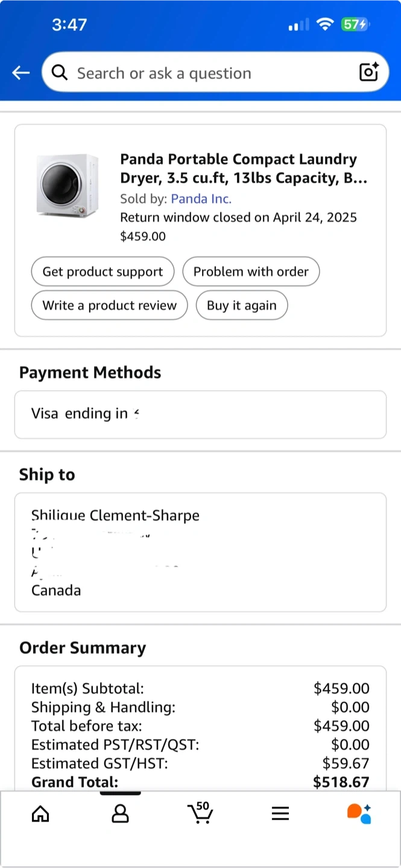Tap the search magnifier icon
The height and width of the screenshot is (868, 401).
(x=60, y=73)
